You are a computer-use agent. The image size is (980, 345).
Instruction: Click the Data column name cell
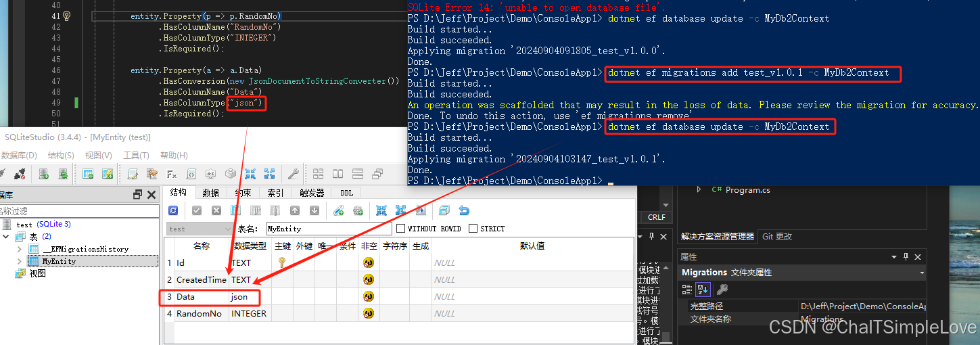point(202,296)
